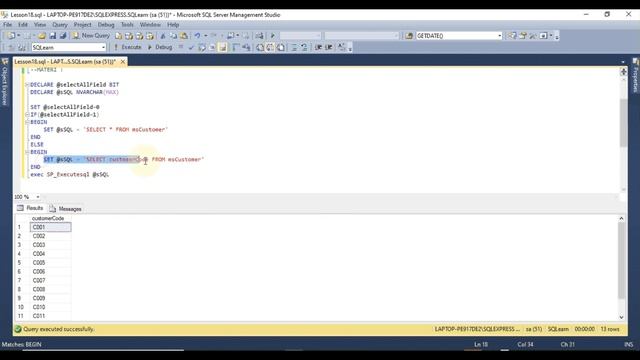Switch output to Results to File
The height and width of the screenshot is (360, 640).
[280, 47]
